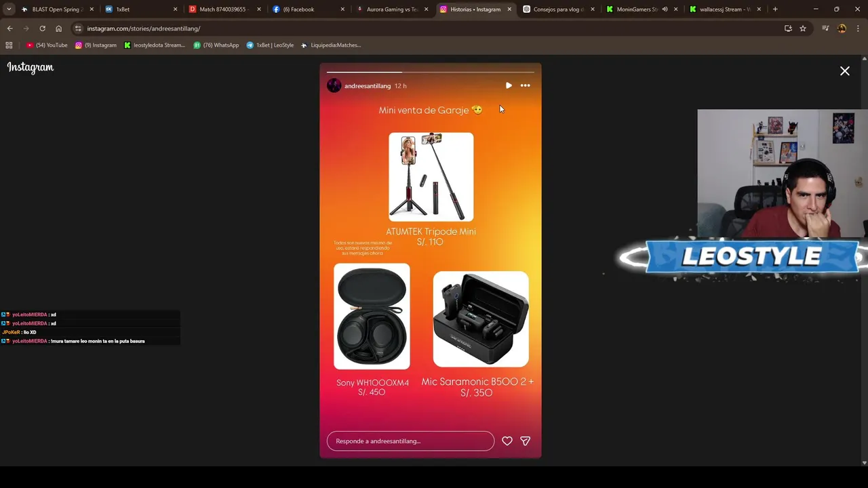Click the ATUMTEK tripod product image
The height and width of the screenshot is (488, 868).
(431, 177)
